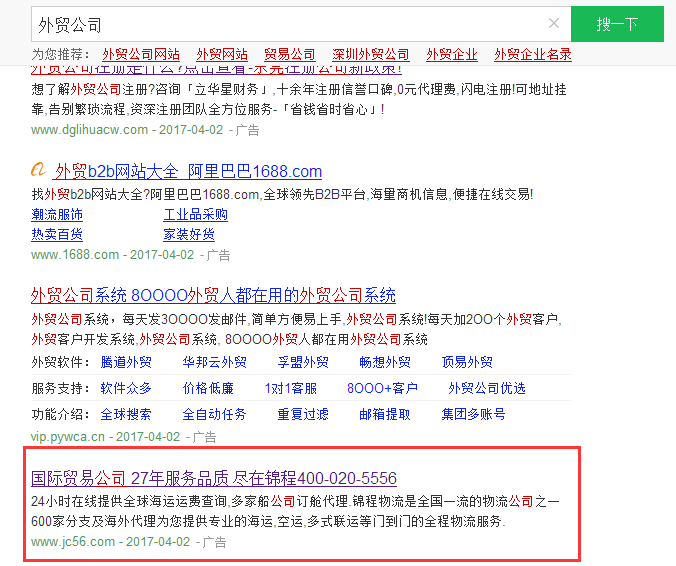This screenshot has height=566, width=676.
Task: Click the 邮箱提取 feature link
Action: coord(384,414)
